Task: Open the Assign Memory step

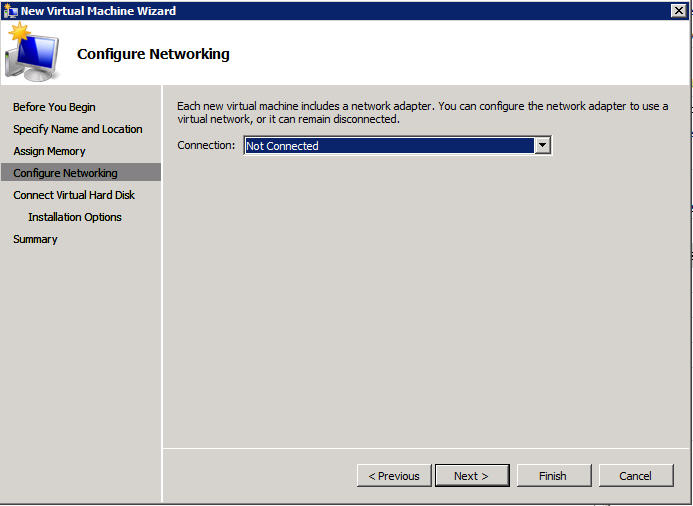Action: (49, 151)
